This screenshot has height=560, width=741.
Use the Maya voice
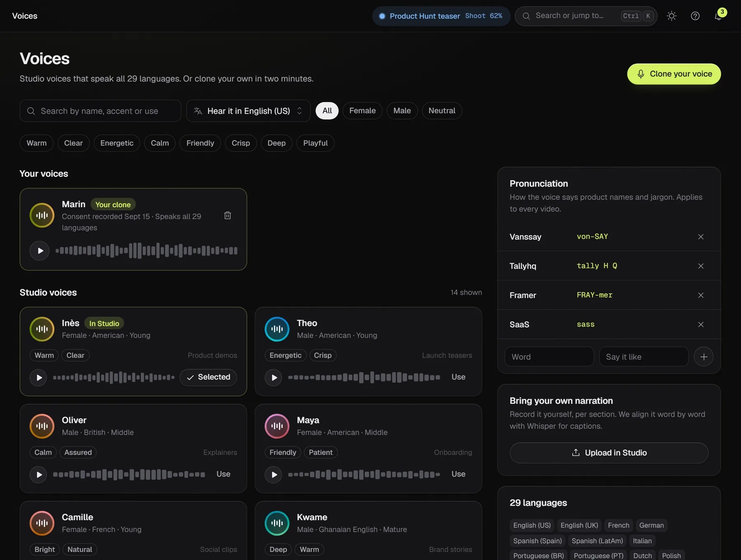pos(458,474)
